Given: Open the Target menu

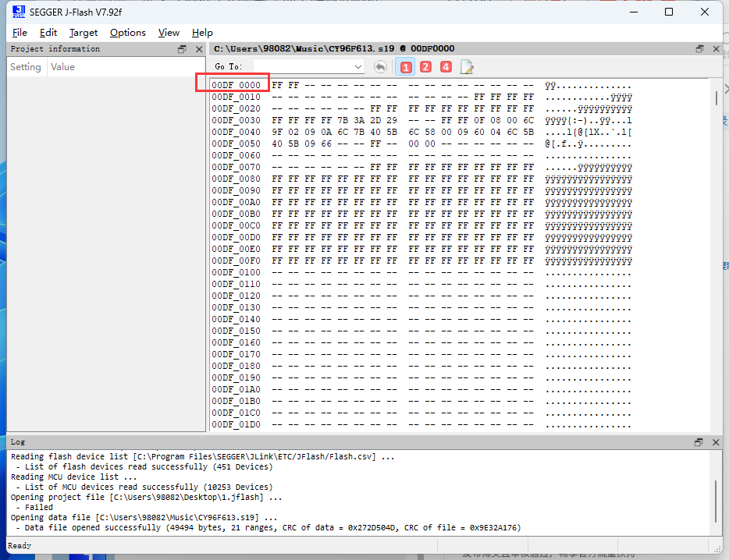Looking at the screenshot, I should [84, 33].
